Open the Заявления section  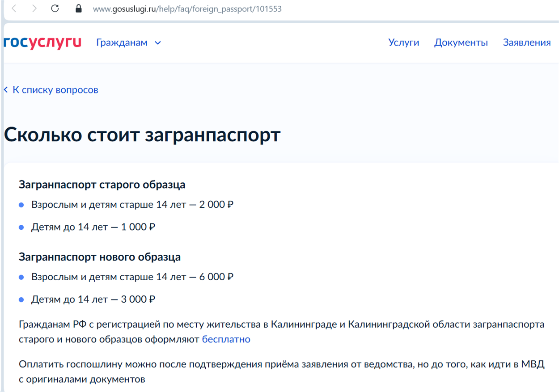526,42
